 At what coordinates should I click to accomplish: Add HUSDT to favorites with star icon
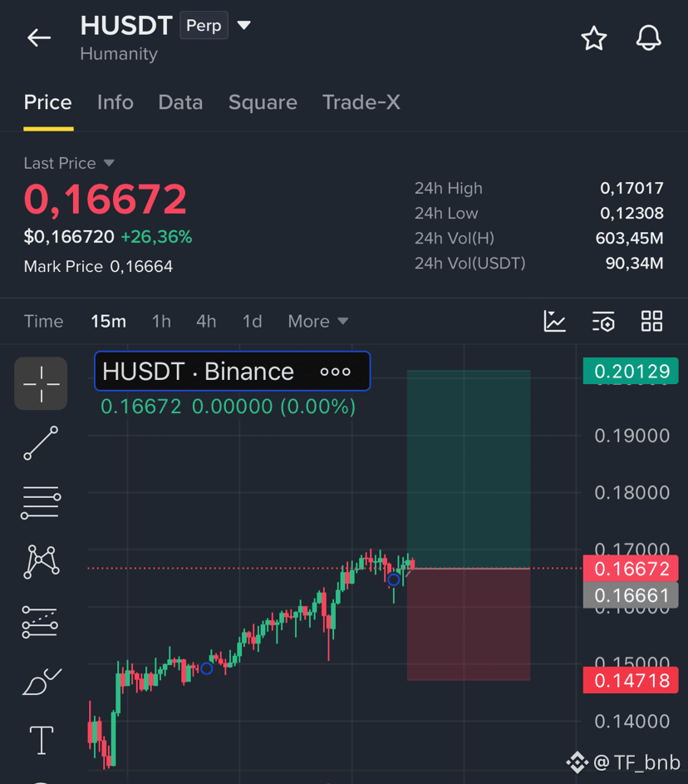pyautogui.click(x=593, y=38)
